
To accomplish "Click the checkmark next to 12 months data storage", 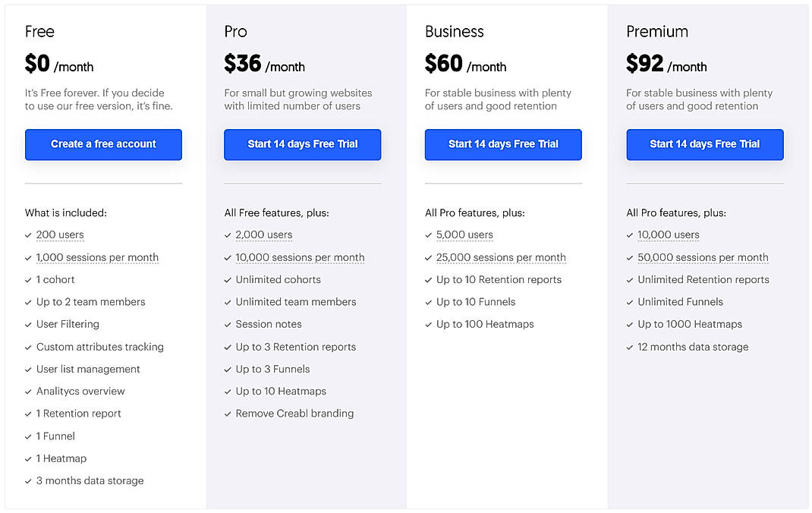I will (x=629, y=348).
